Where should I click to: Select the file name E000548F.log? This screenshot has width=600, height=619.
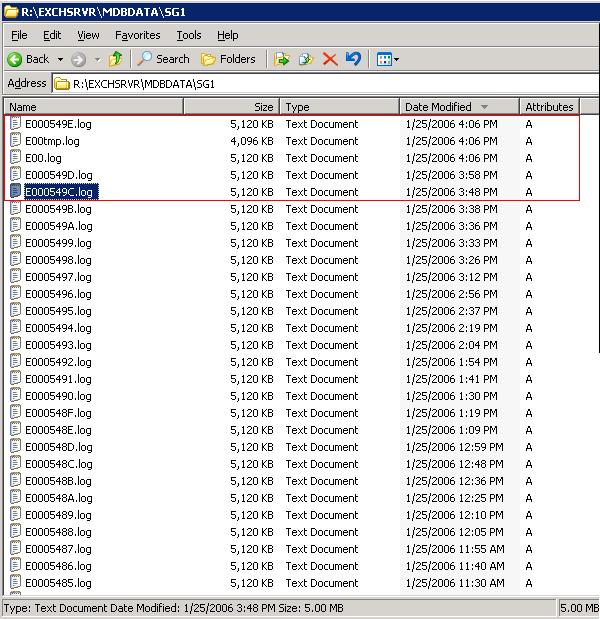click(58, 413)
